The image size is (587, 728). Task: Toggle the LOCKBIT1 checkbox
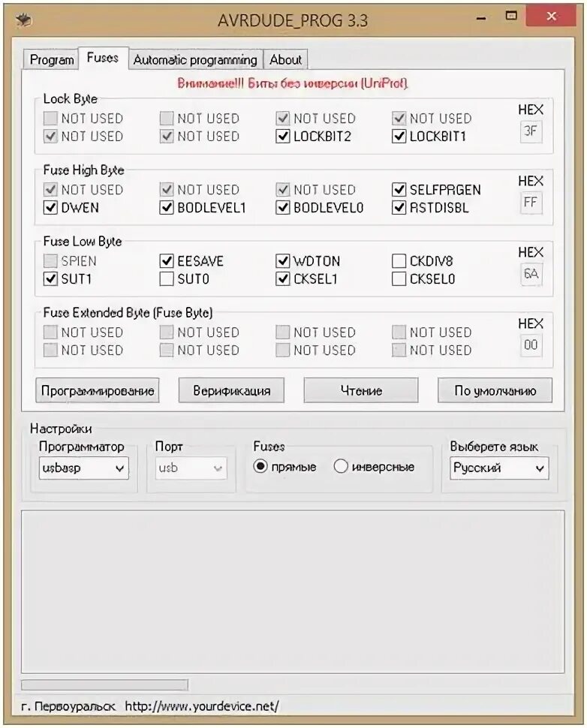coord(399,137)
